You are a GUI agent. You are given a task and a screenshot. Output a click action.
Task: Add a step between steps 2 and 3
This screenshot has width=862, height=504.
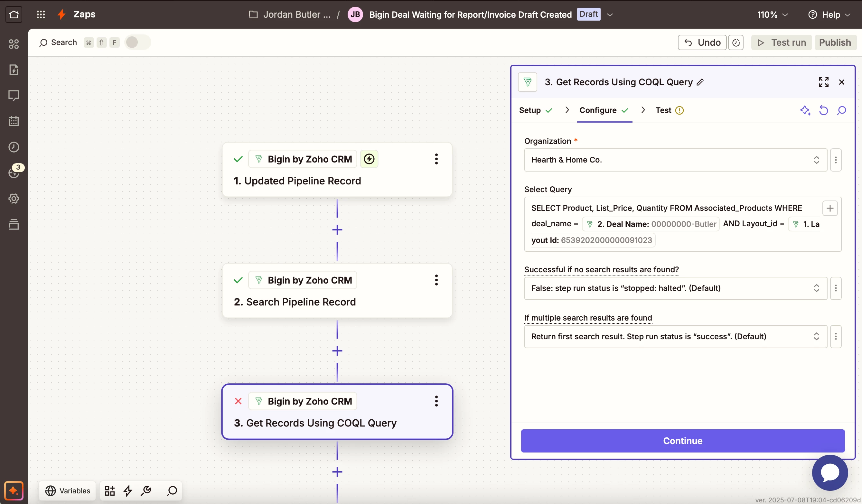coord(337,350)
